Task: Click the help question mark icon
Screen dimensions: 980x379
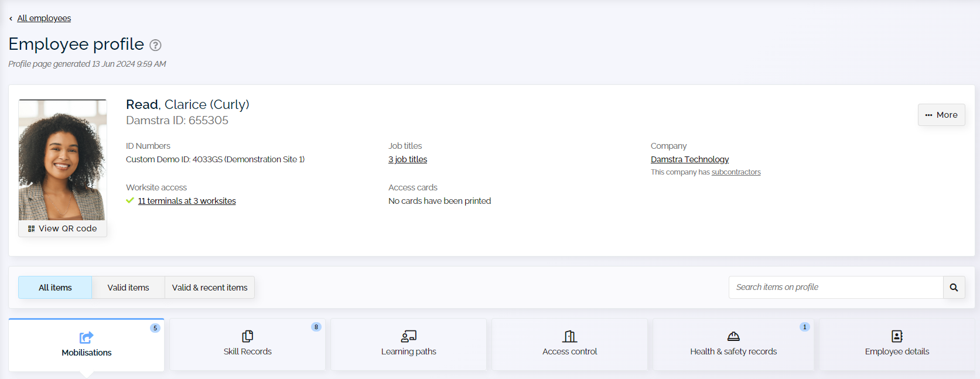Action: 155,45
